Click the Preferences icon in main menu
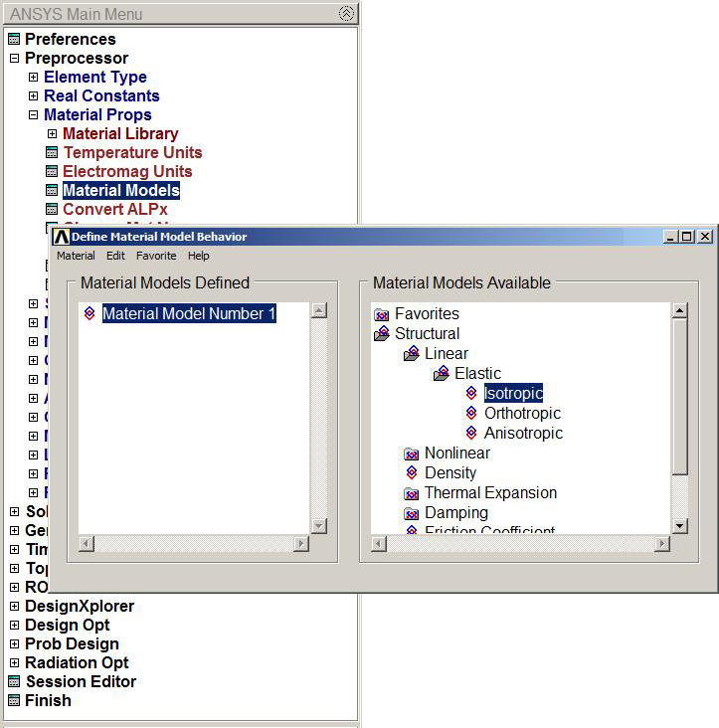719x728 pixels. coord(14,40)
